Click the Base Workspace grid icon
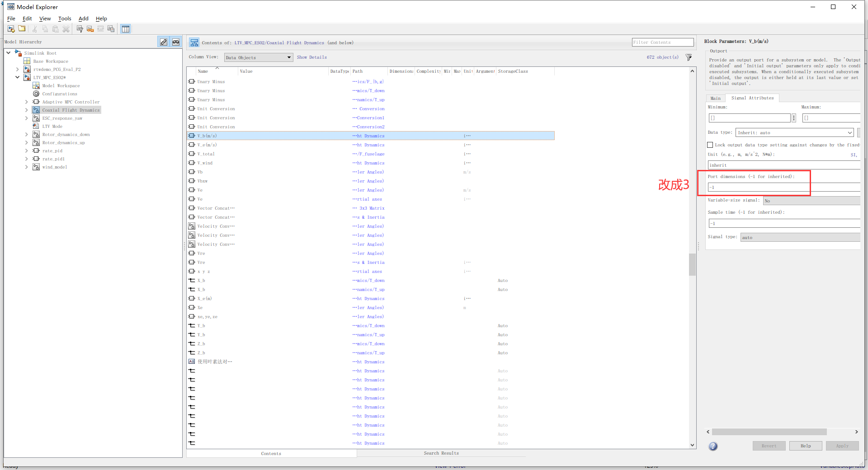The image size is (868, 470). (27, 61)
